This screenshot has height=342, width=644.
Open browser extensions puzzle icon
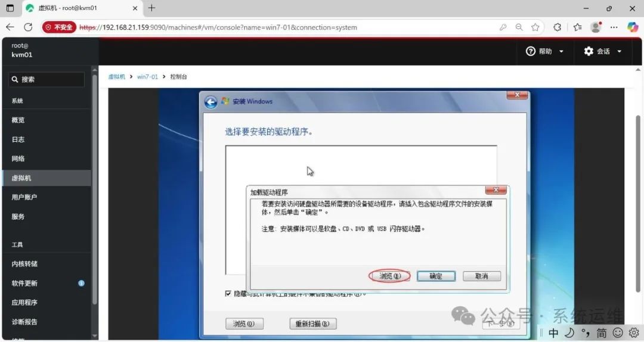click(x=557, y=27)
